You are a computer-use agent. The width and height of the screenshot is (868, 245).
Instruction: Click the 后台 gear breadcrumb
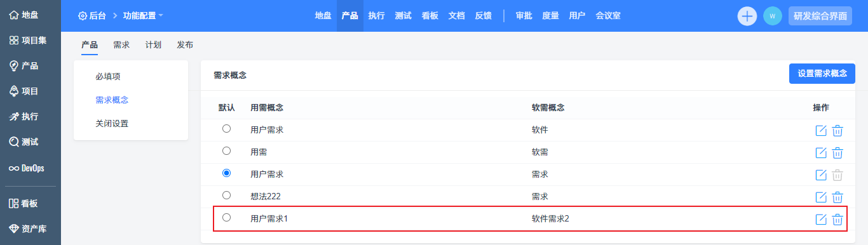point(92,15)
